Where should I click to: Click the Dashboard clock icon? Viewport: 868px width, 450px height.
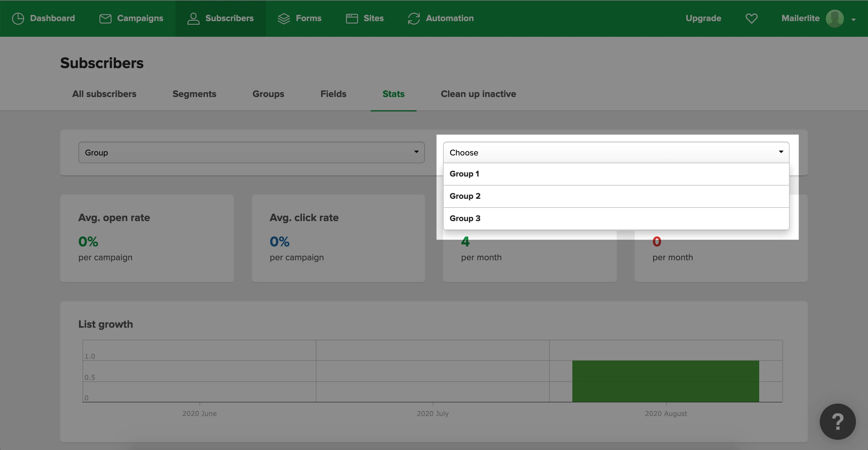18,19
